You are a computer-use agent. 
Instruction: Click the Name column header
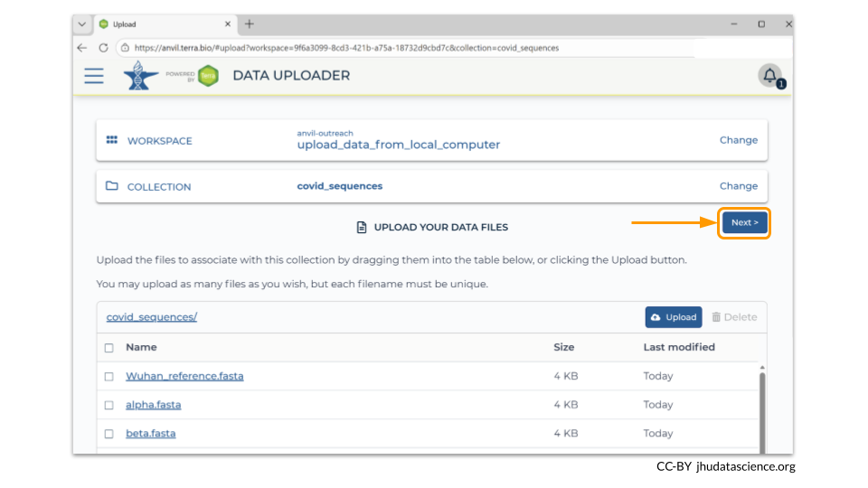click(x=141, y=347)
